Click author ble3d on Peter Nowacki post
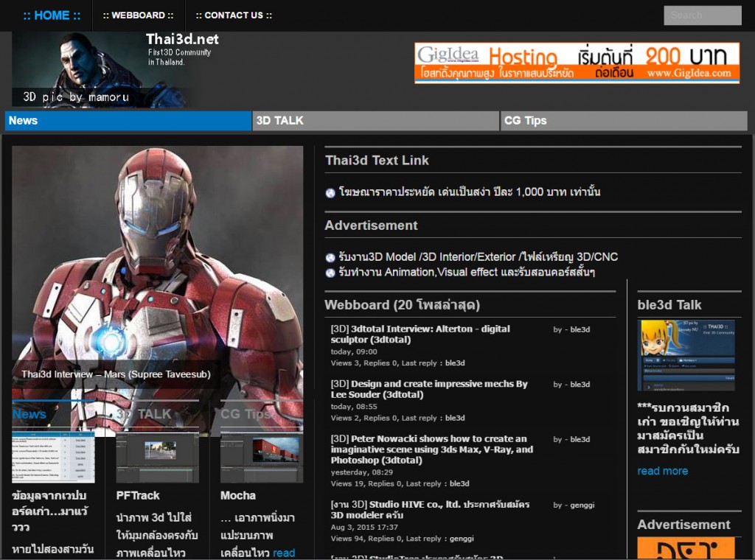Screen dimensions: 755x560 580,439
